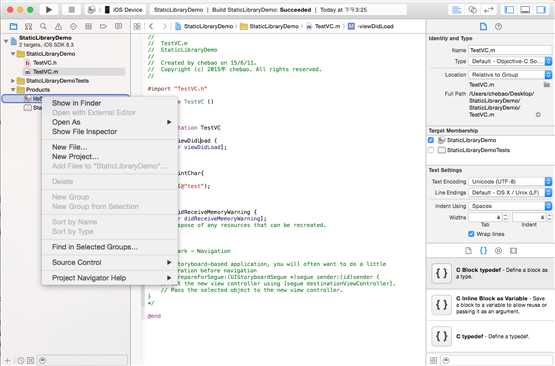Run the project with the play button
The height and width of the screenshot is (366, 555).
(x=49, y=10)
